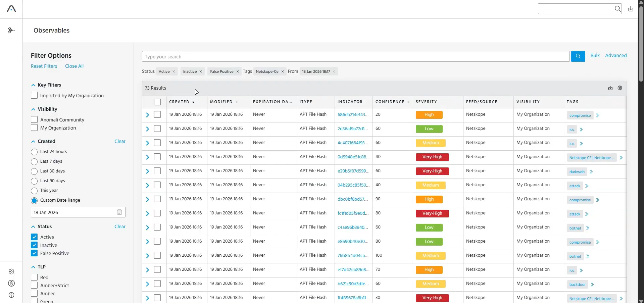Click the Very-High severity badge for 0d5948e51c88
The height and width of the screenshot is (303, 644).
click(432, 157)
